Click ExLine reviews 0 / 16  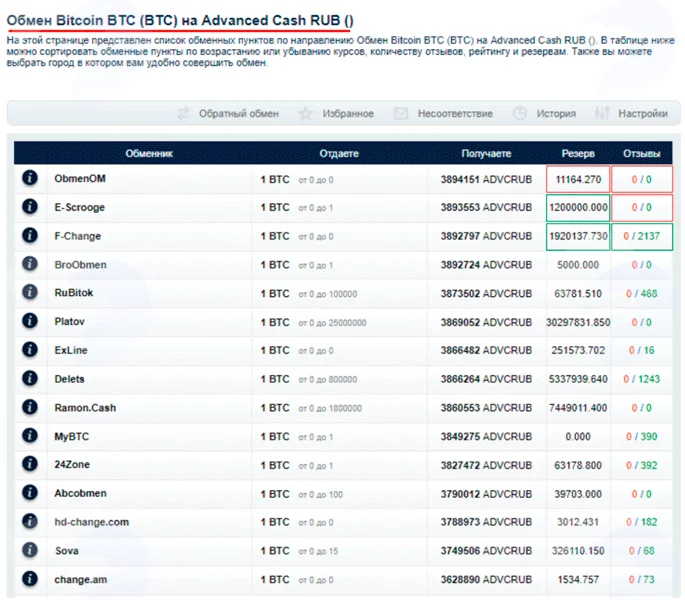[x=641, y=350]
